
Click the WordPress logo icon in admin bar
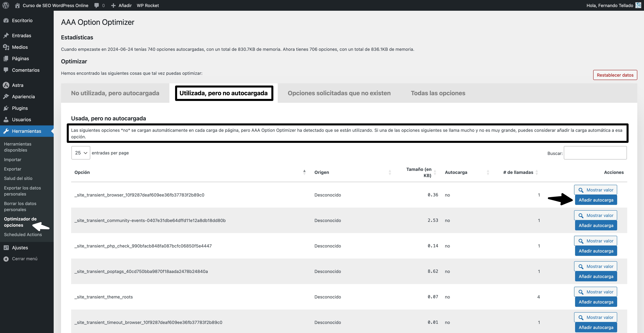tap(6, 5)
